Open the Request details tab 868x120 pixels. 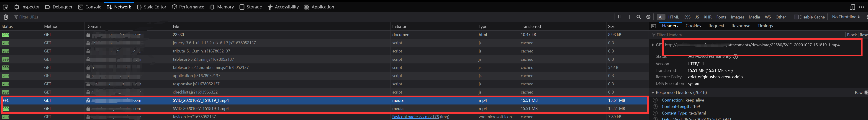[716, 26]
